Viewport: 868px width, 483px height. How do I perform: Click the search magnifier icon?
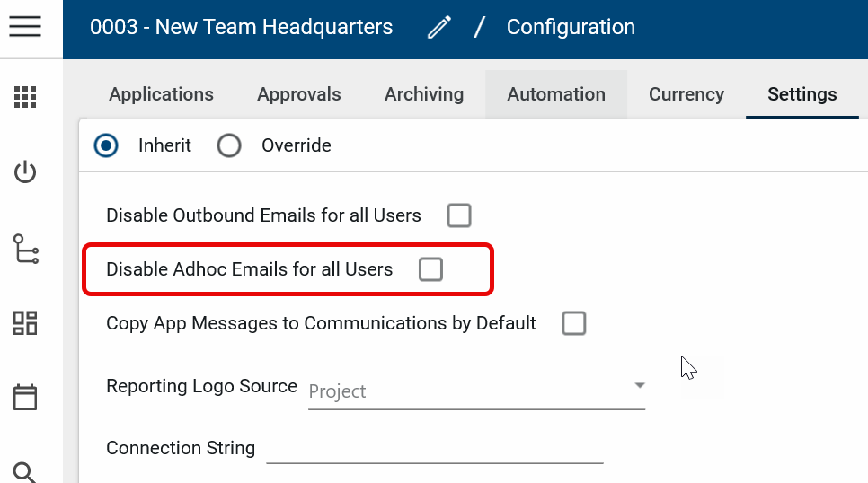tap(25, 470)
